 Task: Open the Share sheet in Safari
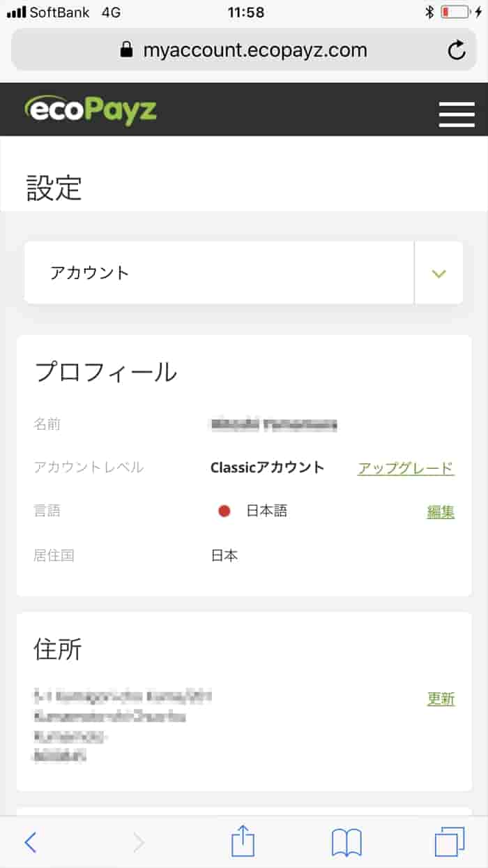point(243,841)
